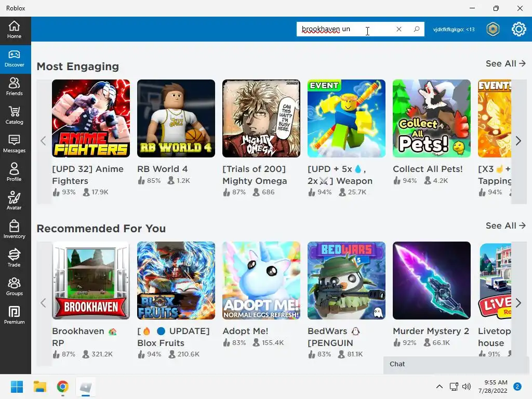Click the username vjdkfkfkgkgo label
The image size is (532, 399).
[454, 30]
